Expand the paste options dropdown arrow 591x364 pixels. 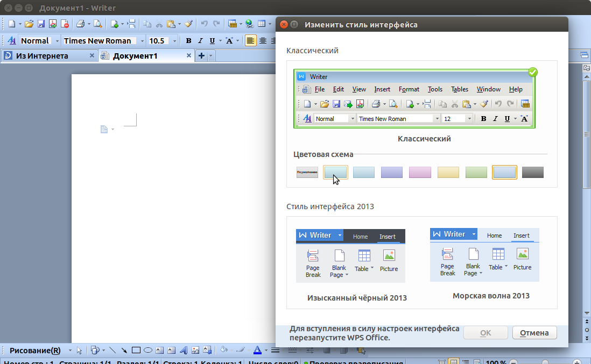[179, 24]
